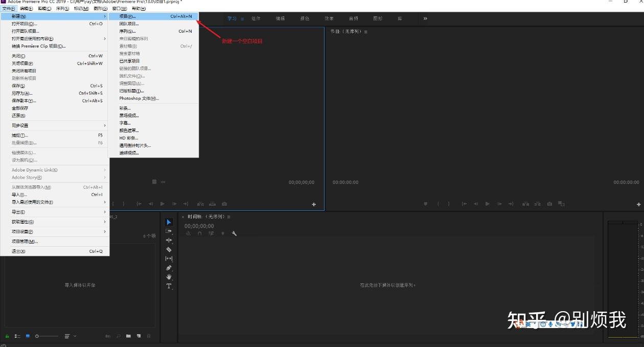Open program monitor panel menu
Image resolution: width=644 pixels, height=347 pixels.
pos(365,32)
